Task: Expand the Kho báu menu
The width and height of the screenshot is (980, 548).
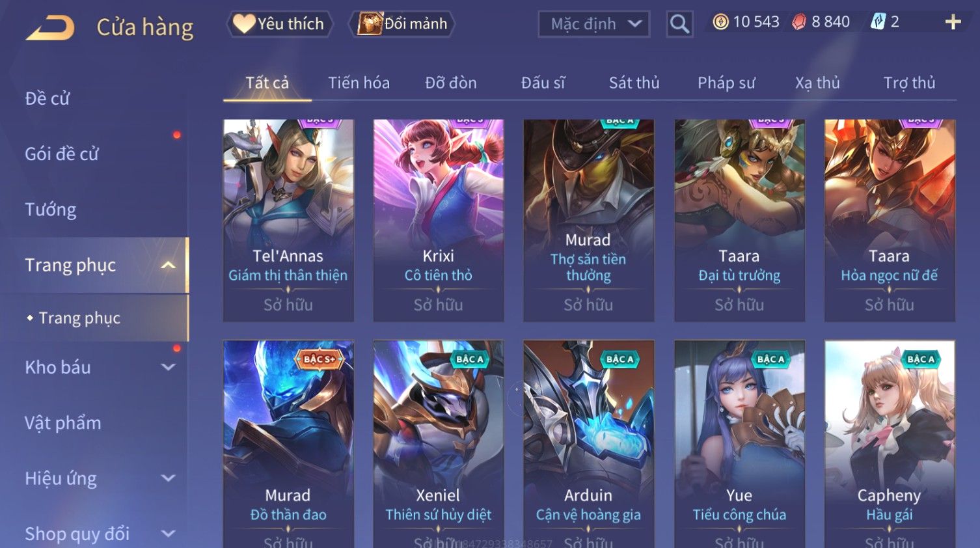Action: click(168, 367)
